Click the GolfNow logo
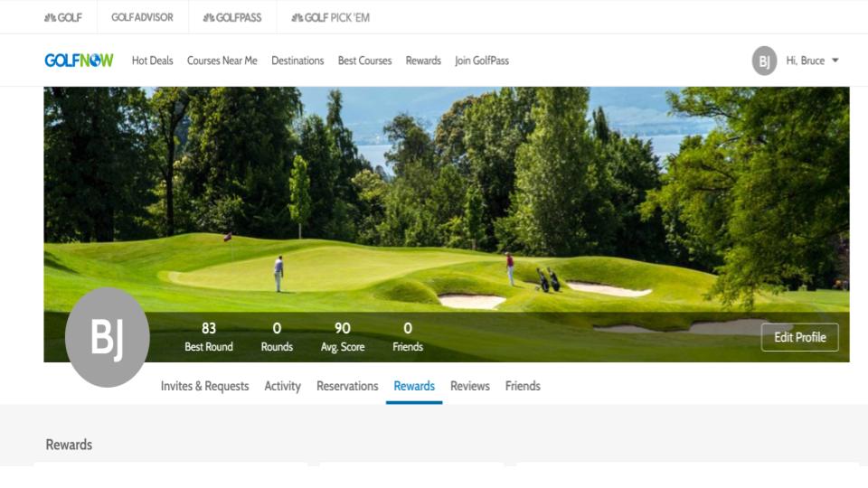 tap(79, 61)
